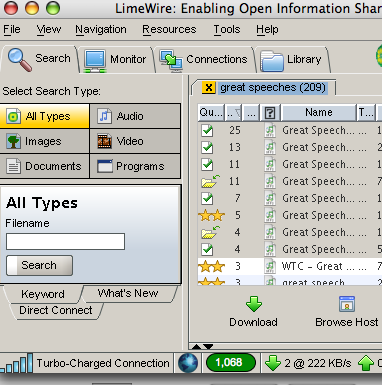This screenshot has width=382, height=385.
Task: Click the Filename input field
Action: [x=65, y=242]
